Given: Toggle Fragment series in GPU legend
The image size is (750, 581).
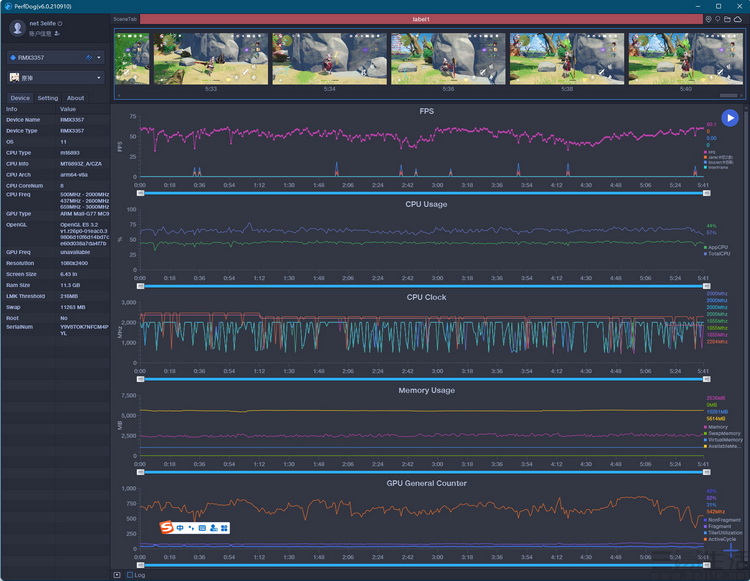Looking at the screenshot, I should [x=718, y=526].
